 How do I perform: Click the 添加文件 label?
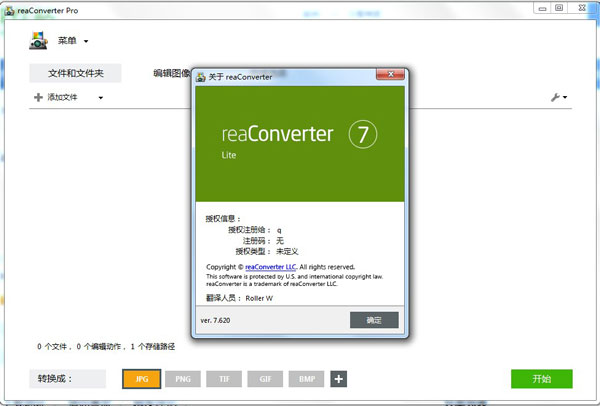[62, 97]
